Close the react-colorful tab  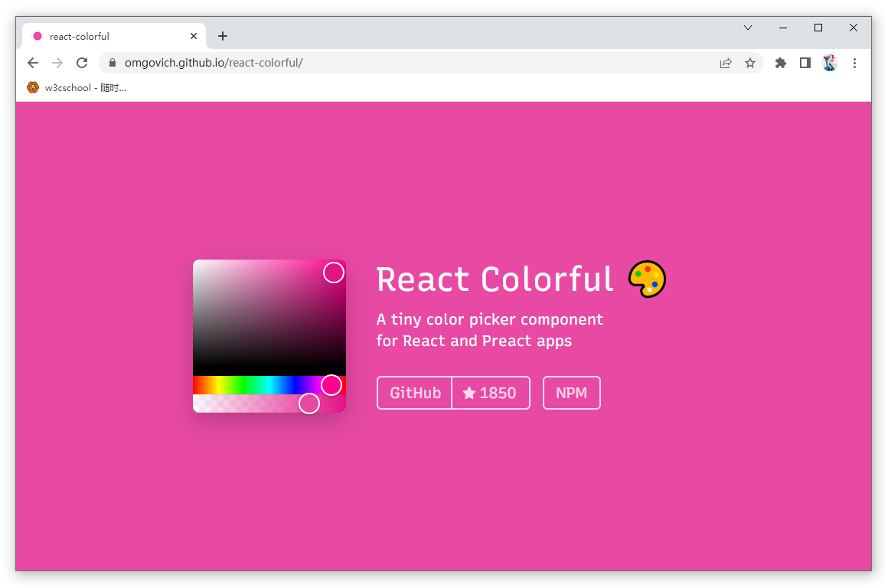point(194,36)
